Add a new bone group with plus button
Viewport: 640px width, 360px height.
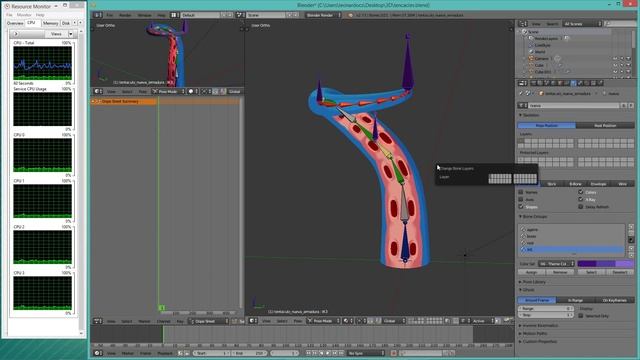click(631, 227)
